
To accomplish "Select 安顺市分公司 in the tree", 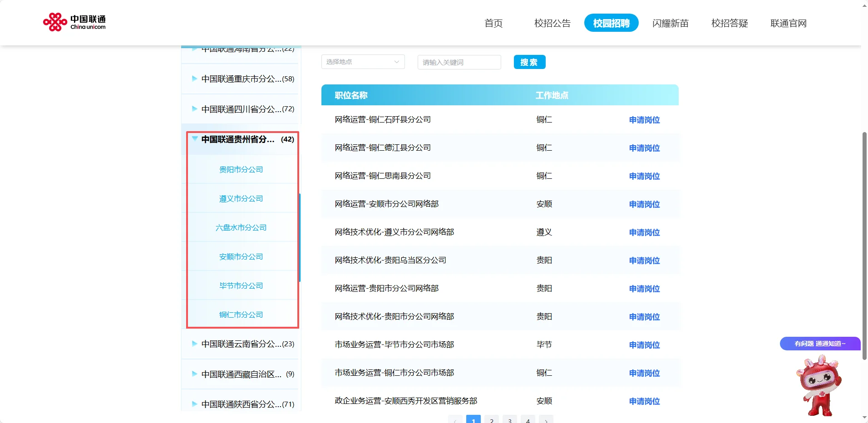I will coord(241,256).
